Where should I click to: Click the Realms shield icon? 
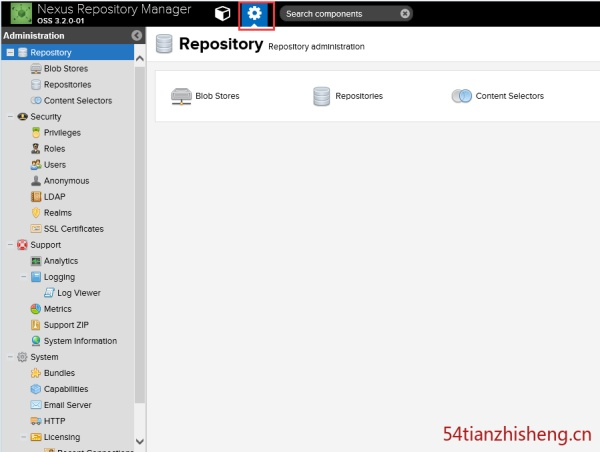pos(36,213)
